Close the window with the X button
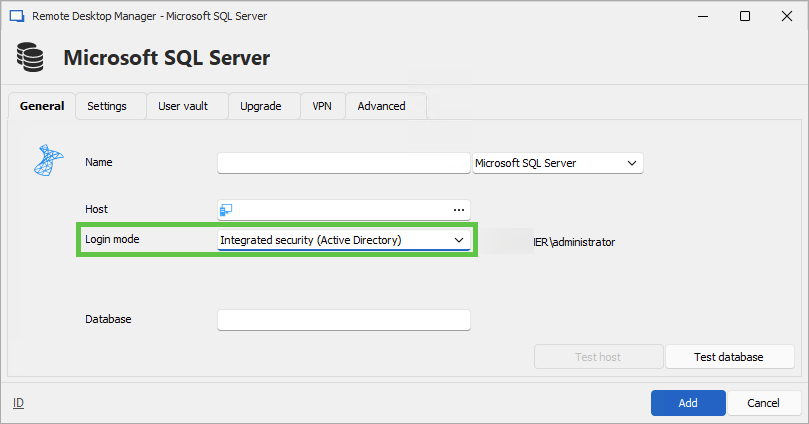 (x=787, y=17)
